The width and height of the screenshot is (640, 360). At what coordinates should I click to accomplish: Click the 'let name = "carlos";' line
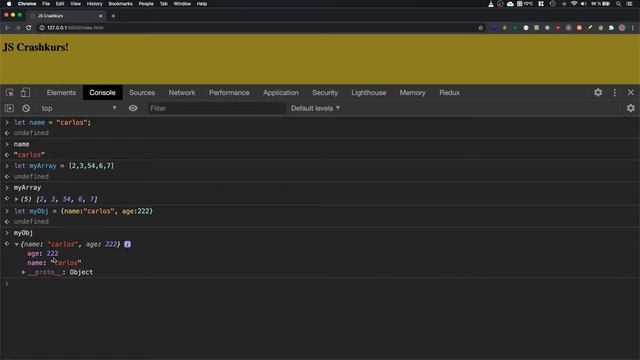53,122
